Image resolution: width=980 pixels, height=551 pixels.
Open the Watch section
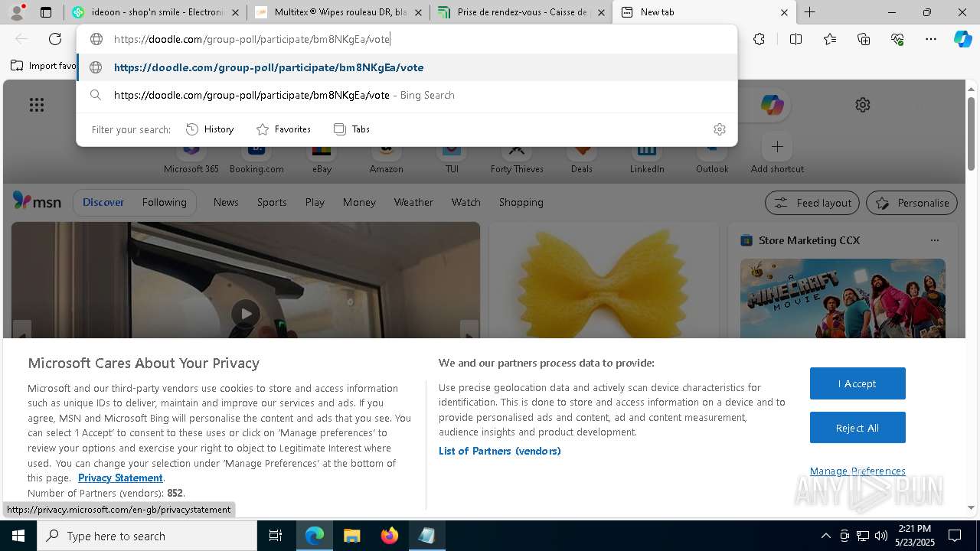point(465,202)
